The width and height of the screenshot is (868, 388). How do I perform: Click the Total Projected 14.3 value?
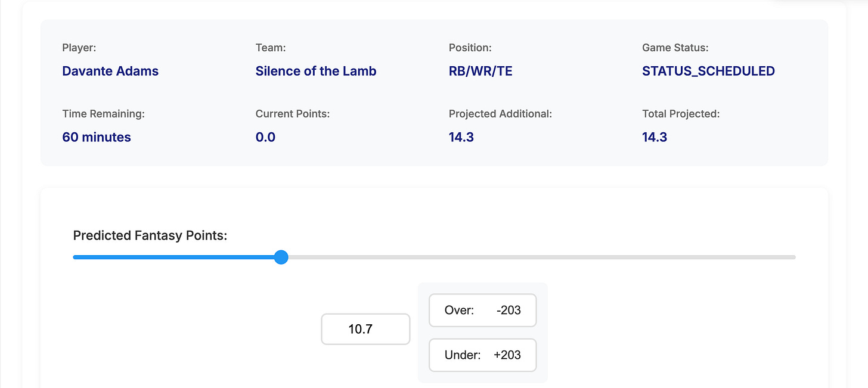pos(655,137)
